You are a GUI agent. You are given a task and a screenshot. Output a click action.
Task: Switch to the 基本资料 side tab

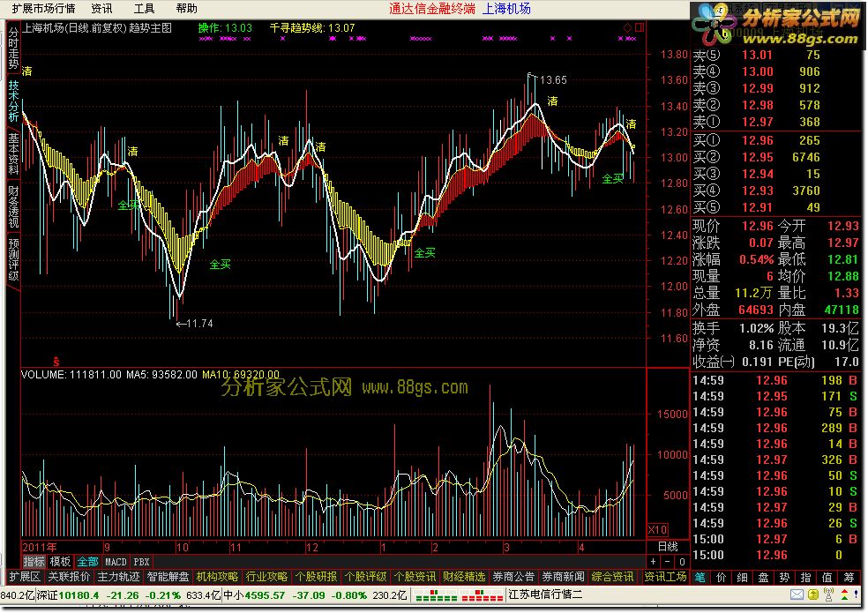(x=13, y=153)
